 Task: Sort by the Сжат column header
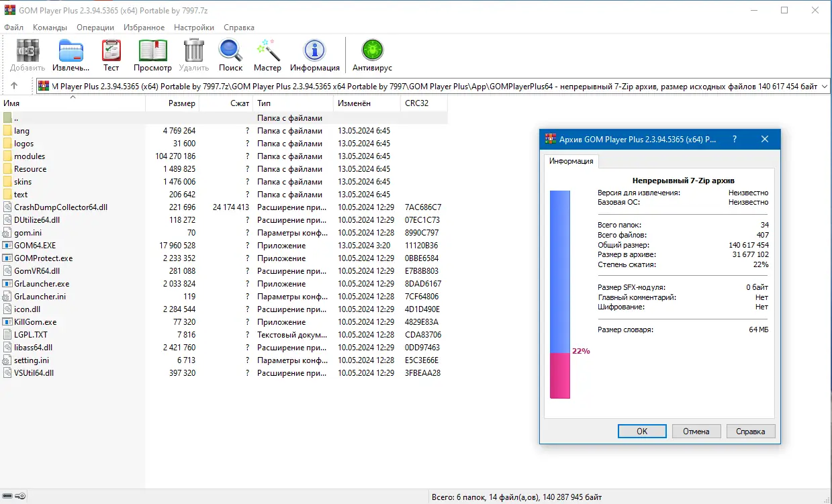pos(226,103)
